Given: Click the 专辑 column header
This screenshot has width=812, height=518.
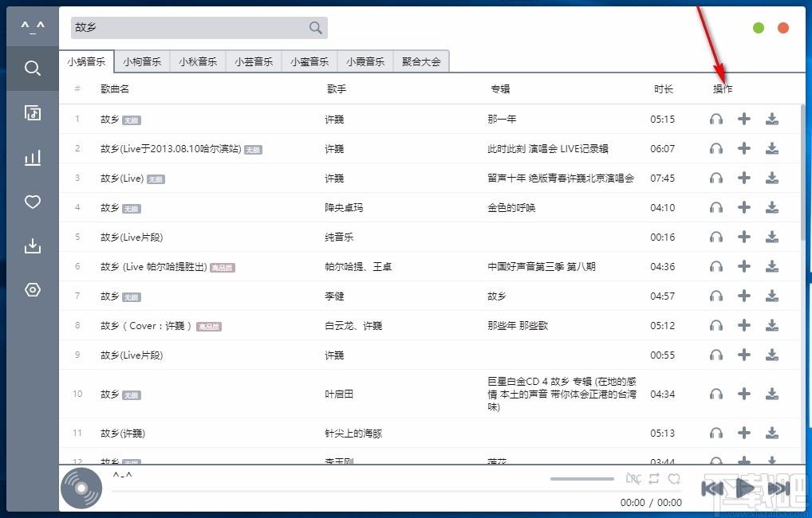Looking at the screenshot, I should click(x=500, y=89).
